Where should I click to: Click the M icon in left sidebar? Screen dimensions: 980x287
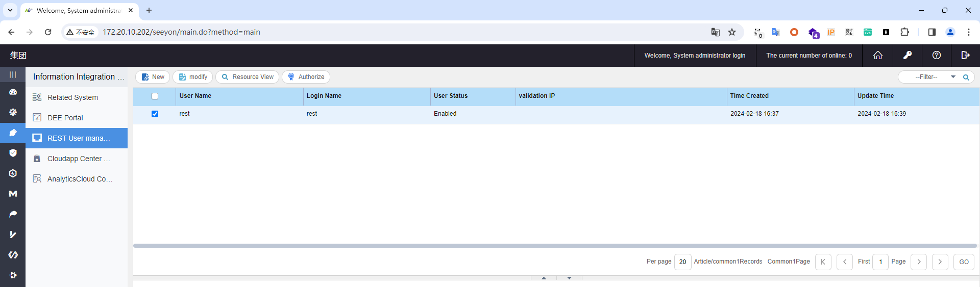click(13, 194)
